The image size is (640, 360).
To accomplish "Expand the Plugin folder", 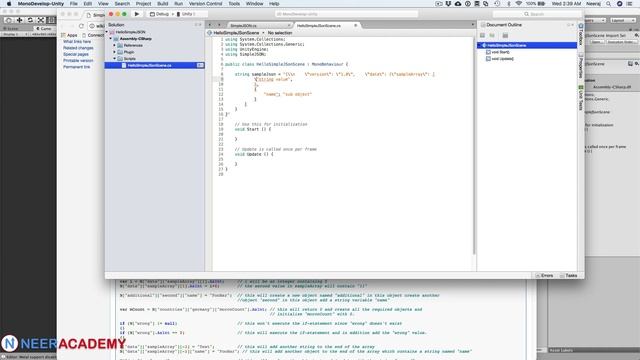I will point(115,52).
